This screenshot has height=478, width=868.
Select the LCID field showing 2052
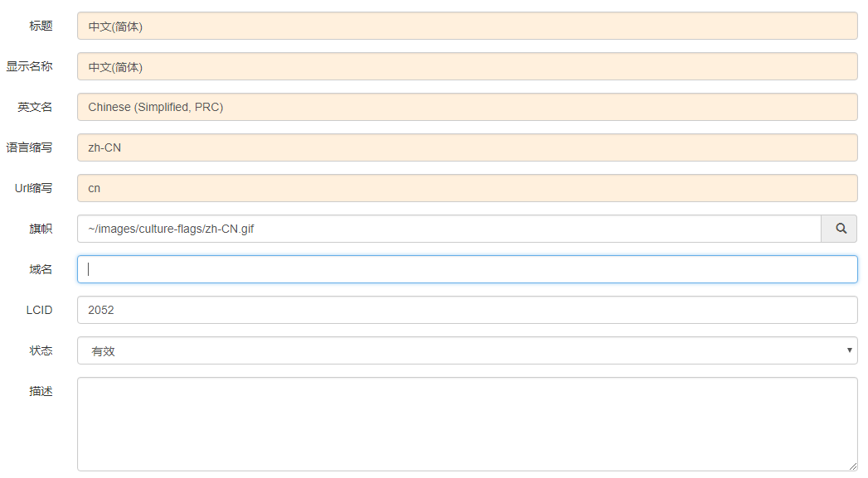coord(468,310)
